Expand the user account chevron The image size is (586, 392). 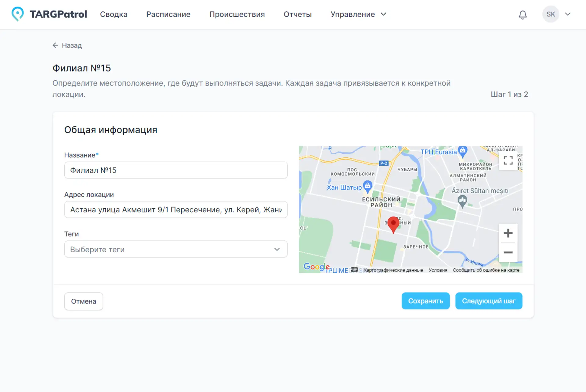coord(568,14)
